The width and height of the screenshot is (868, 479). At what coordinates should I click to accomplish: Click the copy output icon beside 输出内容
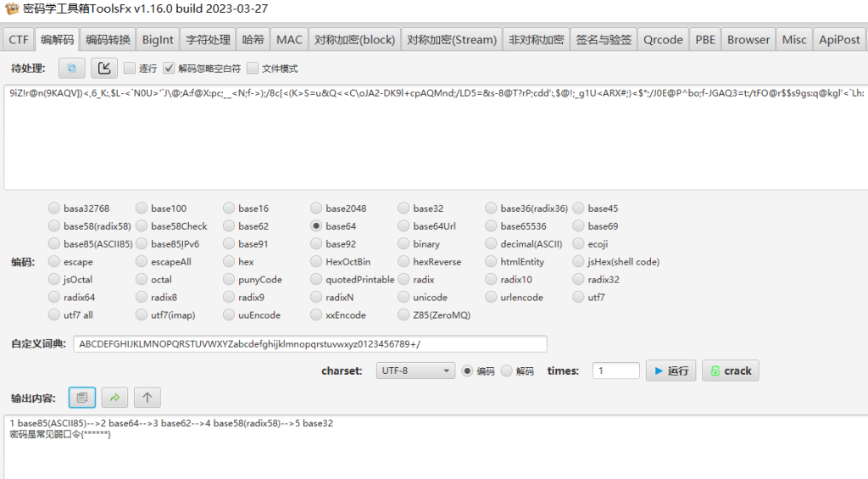(x=81, y=397)
